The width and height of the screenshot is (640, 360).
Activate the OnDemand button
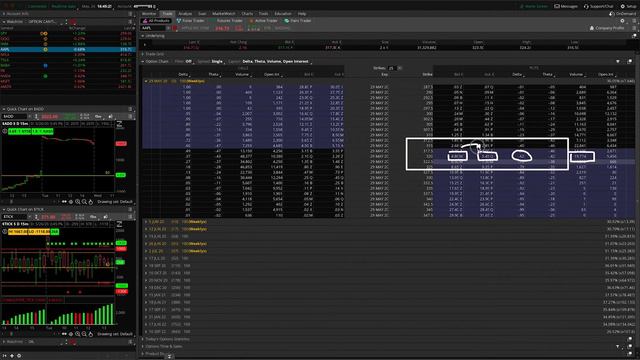click(x=623, y=13)
